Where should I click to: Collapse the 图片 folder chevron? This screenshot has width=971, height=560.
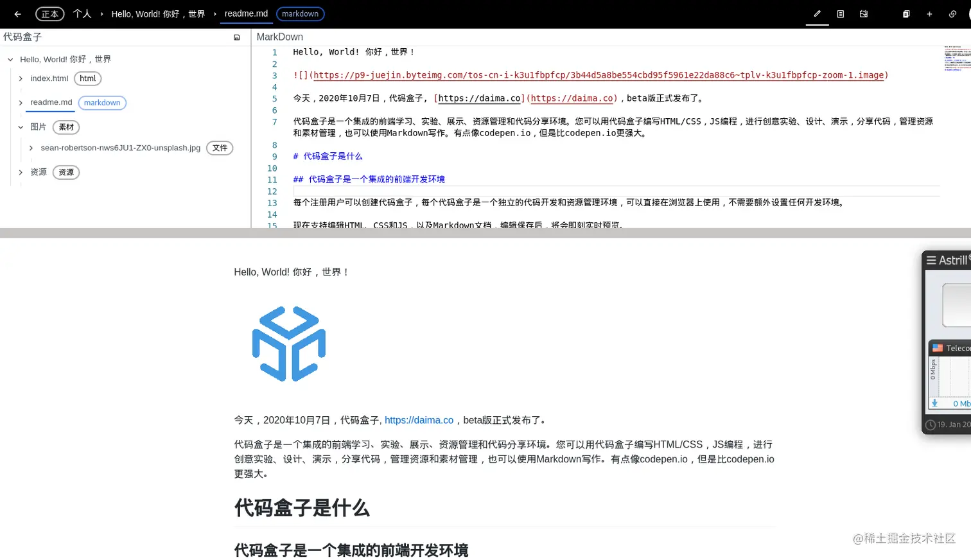point(21,127)
